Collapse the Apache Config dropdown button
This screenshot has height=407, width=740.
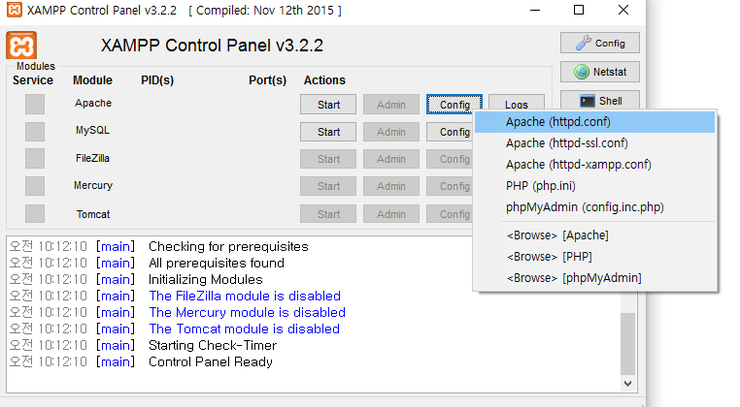(454, 104)
